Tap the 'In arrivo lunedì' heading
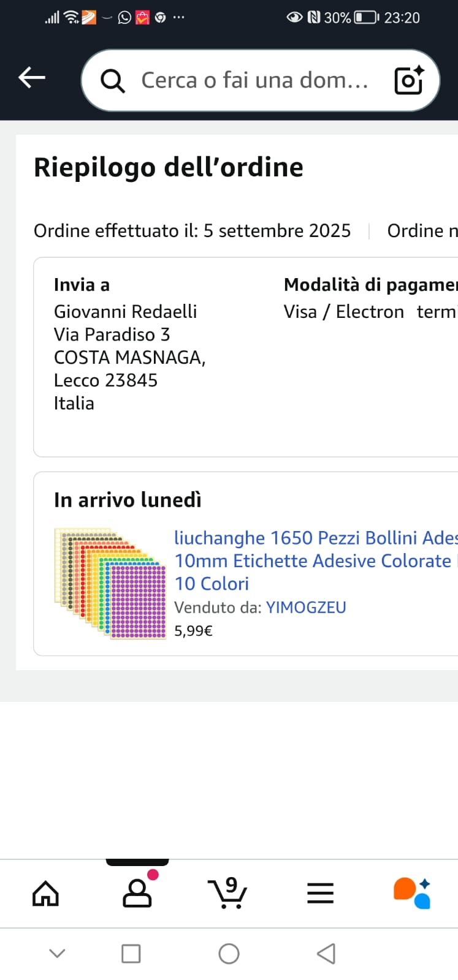The height and width of the screenshot is (980, 458). (128, 500)
